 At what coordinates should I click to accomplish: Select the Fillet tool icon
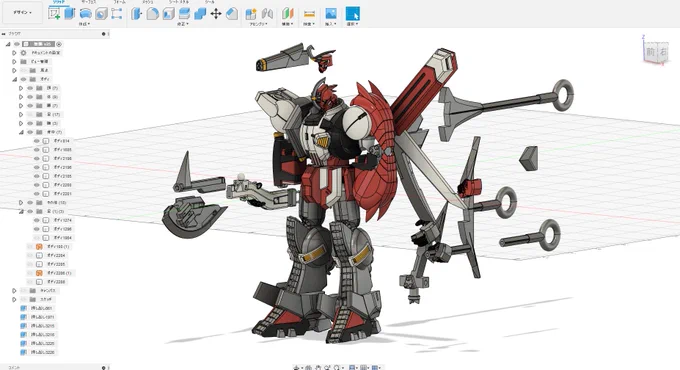pos(152,14)
